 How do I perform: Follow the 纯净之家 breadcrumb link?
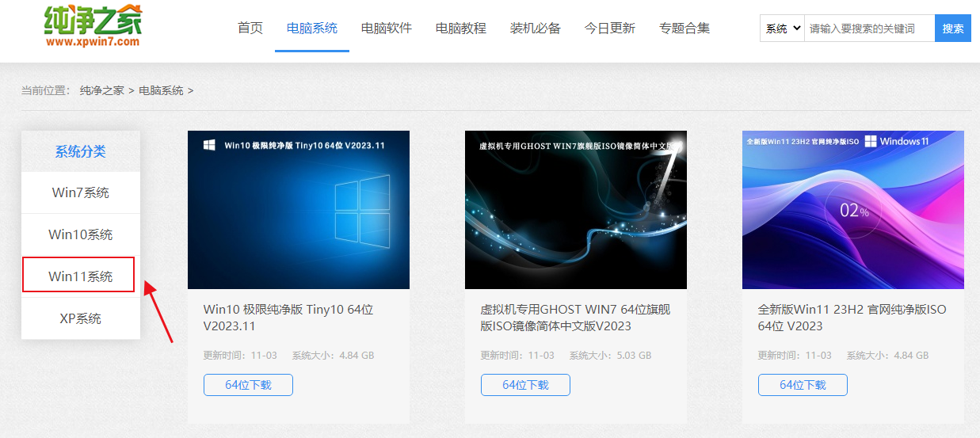(x=102, y=90)
